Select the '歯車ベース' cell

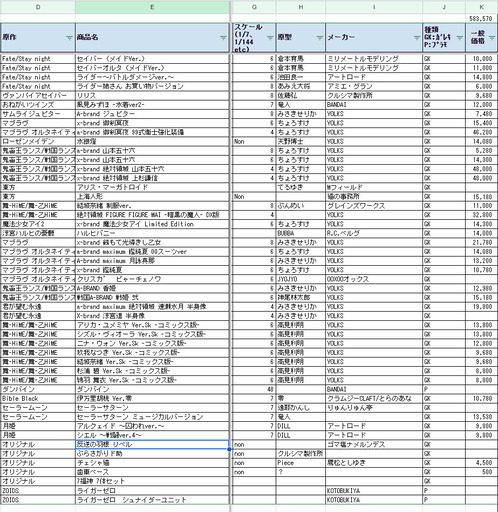[x=152, y=472]
